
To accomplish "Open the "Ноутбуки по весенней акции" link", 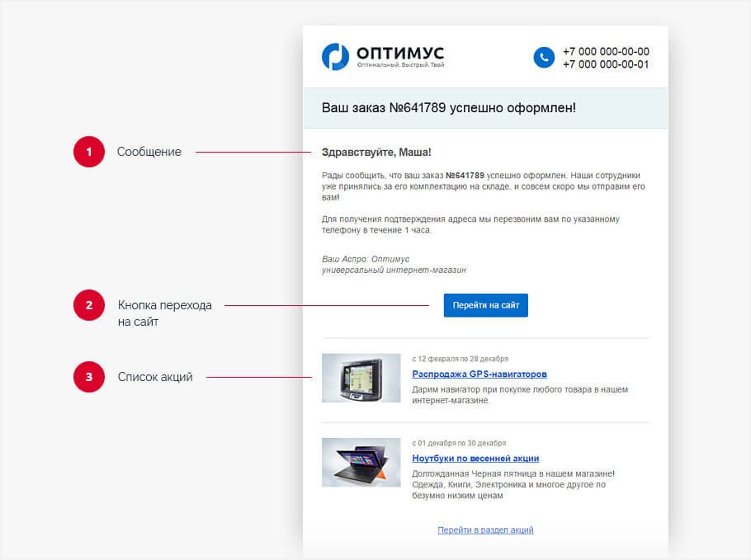I will (475, 458).
